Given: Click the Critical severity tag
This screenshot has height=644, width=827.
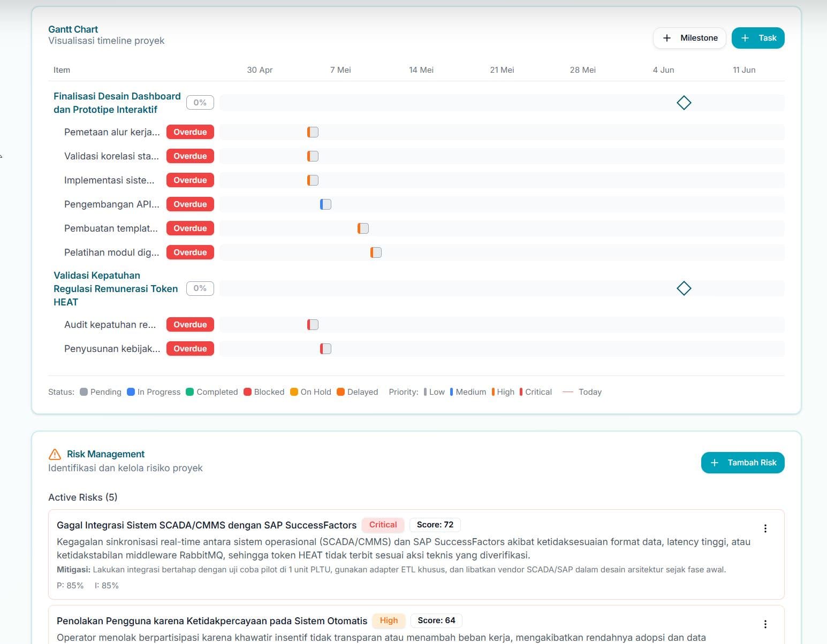Looking at the screenshot, I should coord(383,525).
